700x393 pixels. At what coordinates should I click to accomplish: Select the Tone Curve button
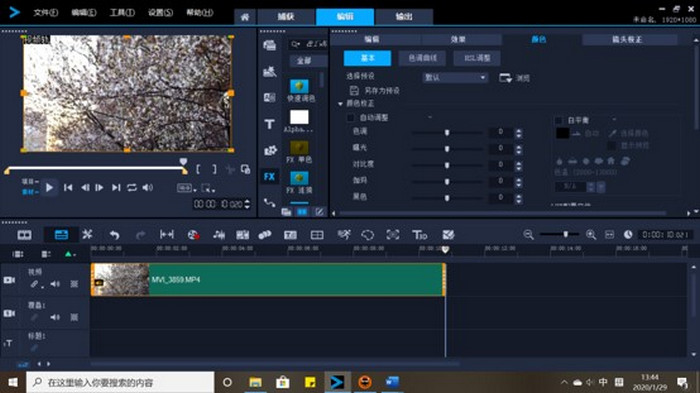coord(423,58)
